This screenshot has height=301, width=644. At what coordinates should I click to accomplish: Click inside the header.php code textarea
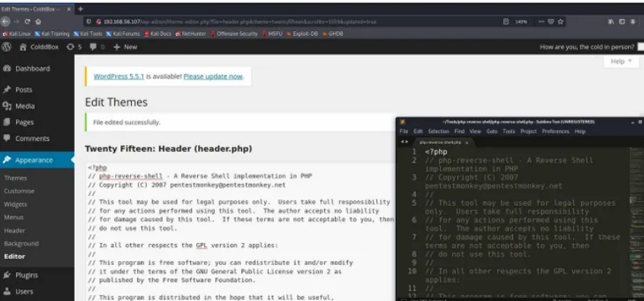241,232
